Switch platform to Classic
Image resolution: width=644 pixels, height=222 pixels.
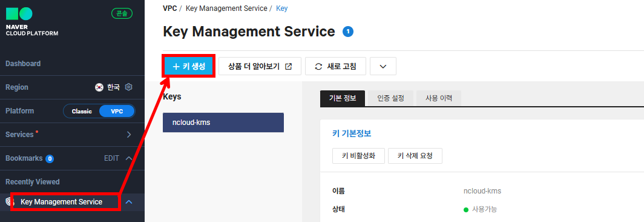(82, 111)
